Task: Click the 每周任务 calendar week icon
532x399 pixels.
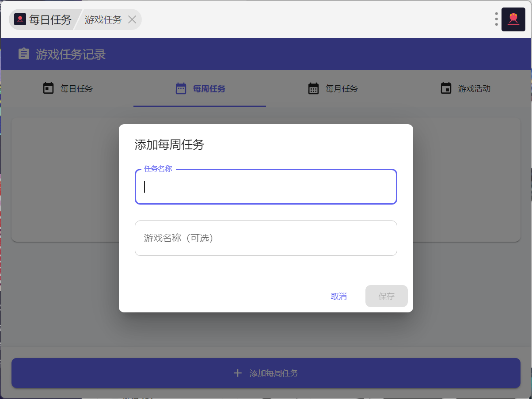Action: 181,88
